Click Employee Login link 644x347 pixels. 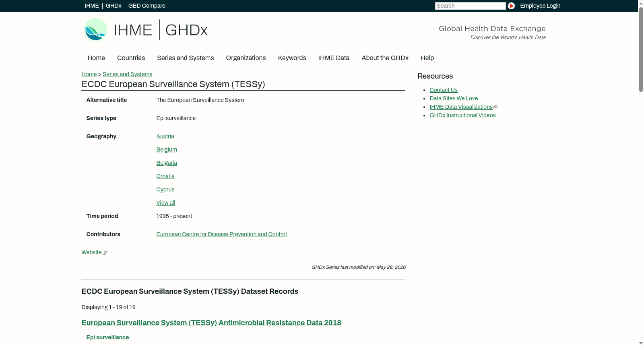coord(540,6)
